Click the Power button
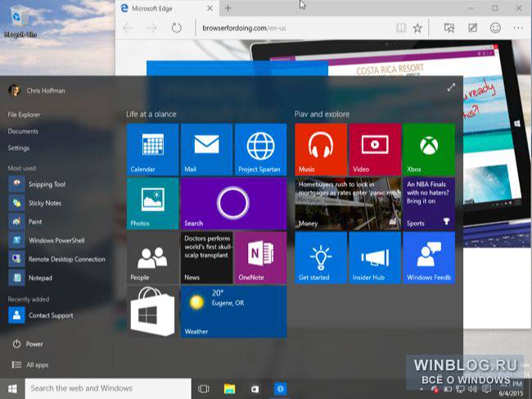 [x=28, y=344]
